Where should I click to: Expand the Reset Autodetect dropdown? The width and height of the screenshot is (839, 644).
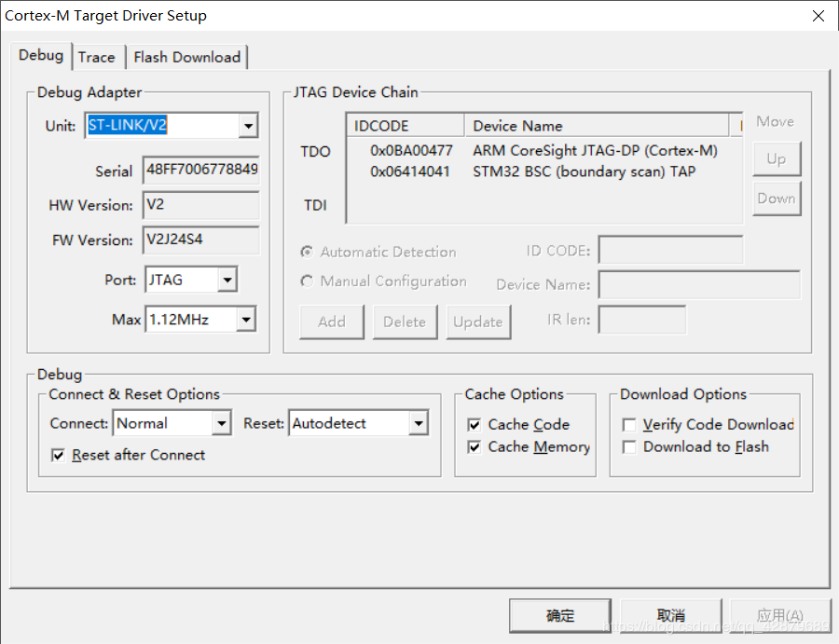tap(419, 424)
